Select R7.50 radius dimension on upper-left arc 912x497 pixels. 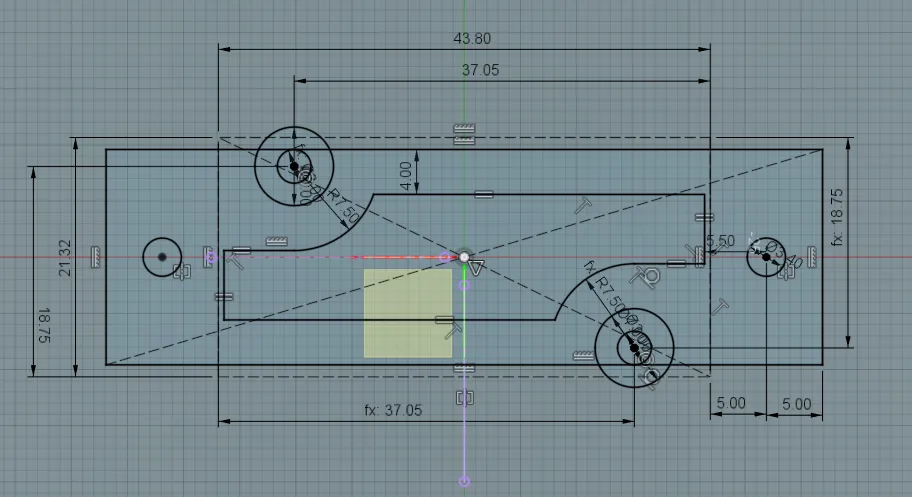[342, 207]
